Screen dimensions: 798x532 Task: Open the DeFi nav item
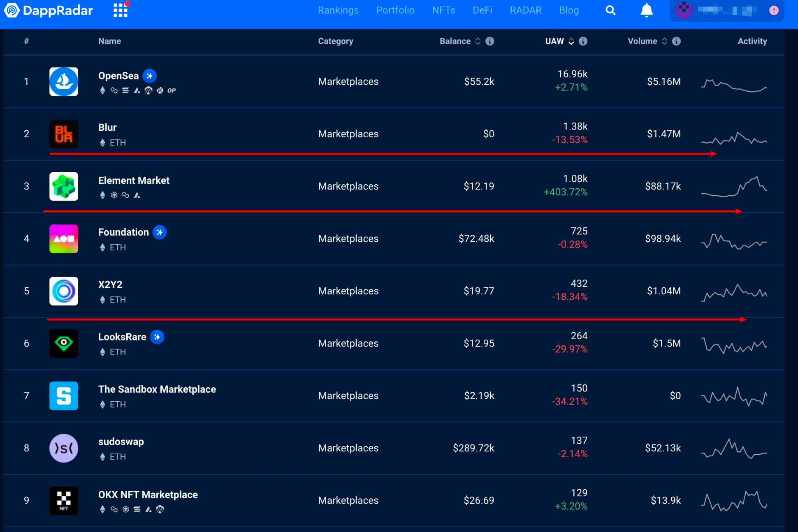(x=483, y=10)
